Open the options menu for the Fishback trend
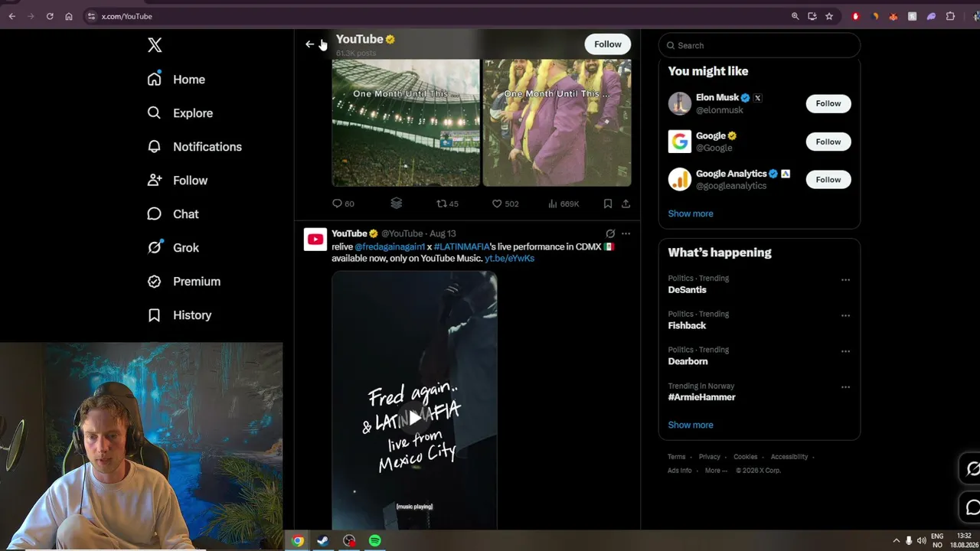Screen dimensions: 980x551 click(845, 315)
